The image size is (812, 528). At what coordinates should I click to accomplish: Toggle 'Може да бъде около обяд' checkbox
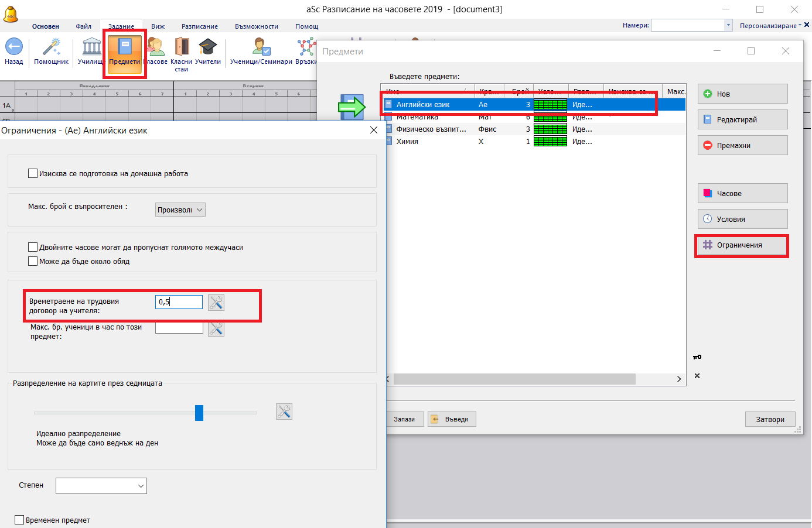tap(33, 261)
